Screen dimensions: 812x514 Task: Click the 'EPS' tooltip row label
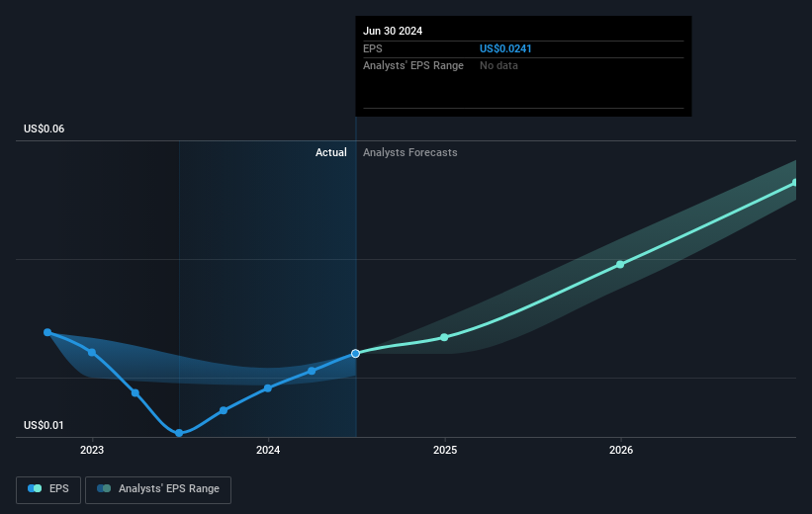point(372,48)
